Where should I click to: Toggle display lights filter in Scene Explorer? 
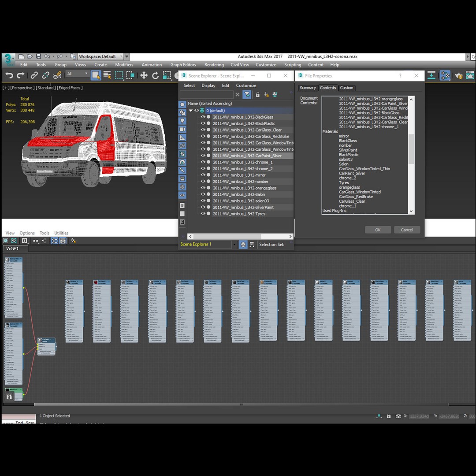pyautogui.click(x=182, y=121)
